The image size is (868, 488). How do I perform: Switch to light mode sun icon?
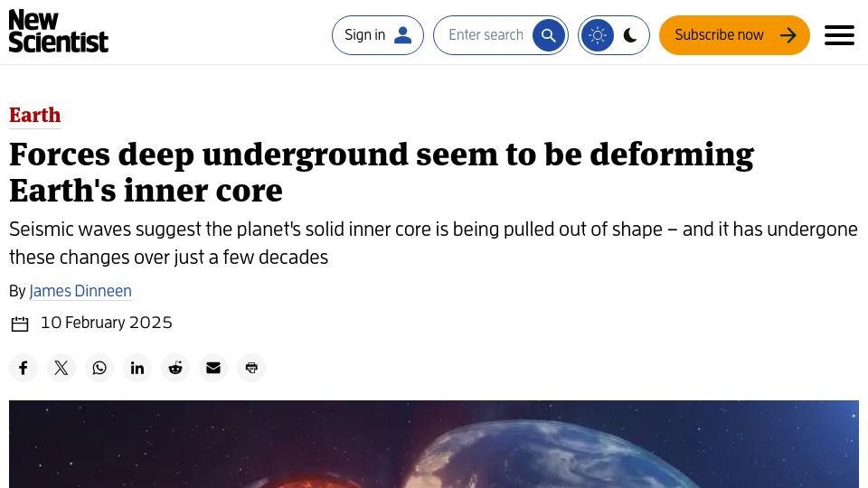click(598, 35)
